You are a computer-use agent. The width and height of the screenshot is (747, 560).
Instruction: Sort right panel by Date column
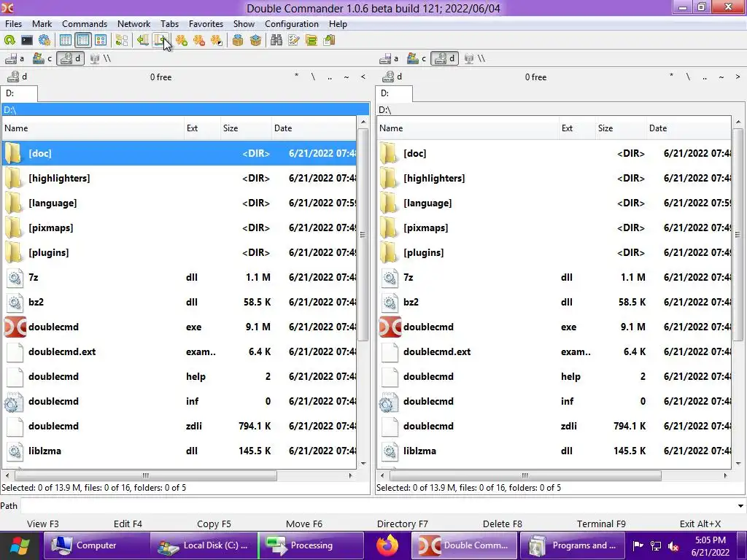(x=689, y=128)
